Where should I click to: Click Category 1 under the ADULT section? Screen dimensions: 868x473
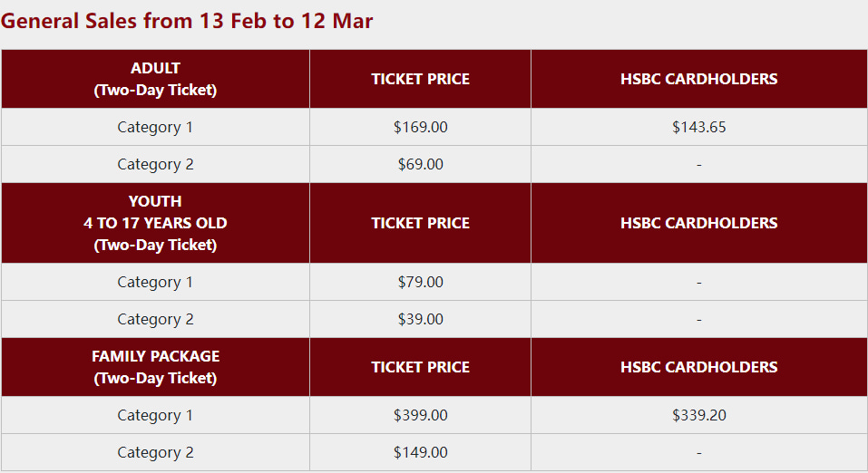[x=155, y=128]
